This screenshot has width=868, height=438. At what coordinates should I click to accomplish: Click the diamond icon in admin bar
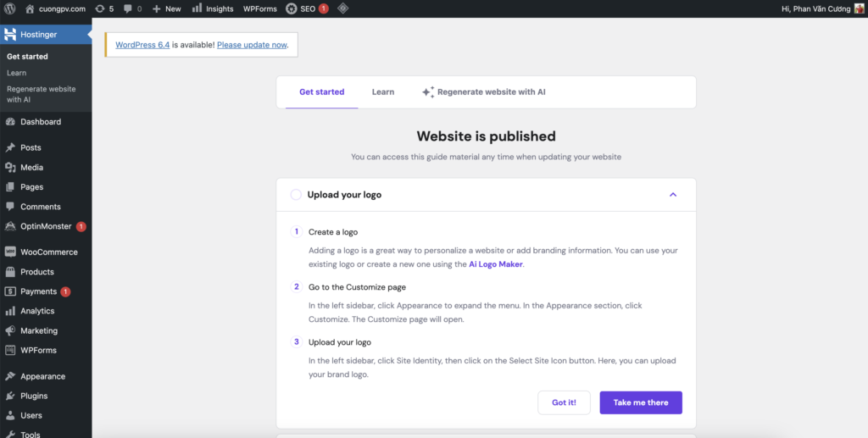point(342,8)
